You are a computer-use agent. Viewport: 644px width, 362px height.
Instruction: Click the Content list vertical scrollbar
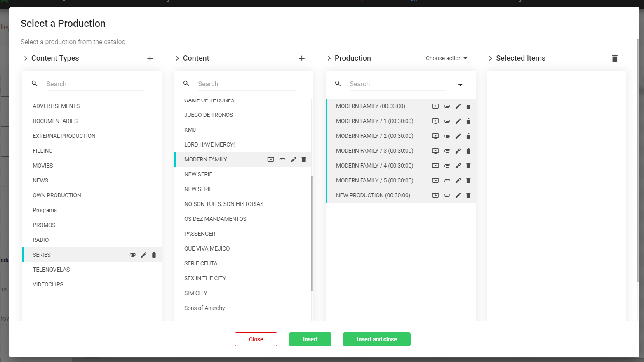(x=312, y=233)
